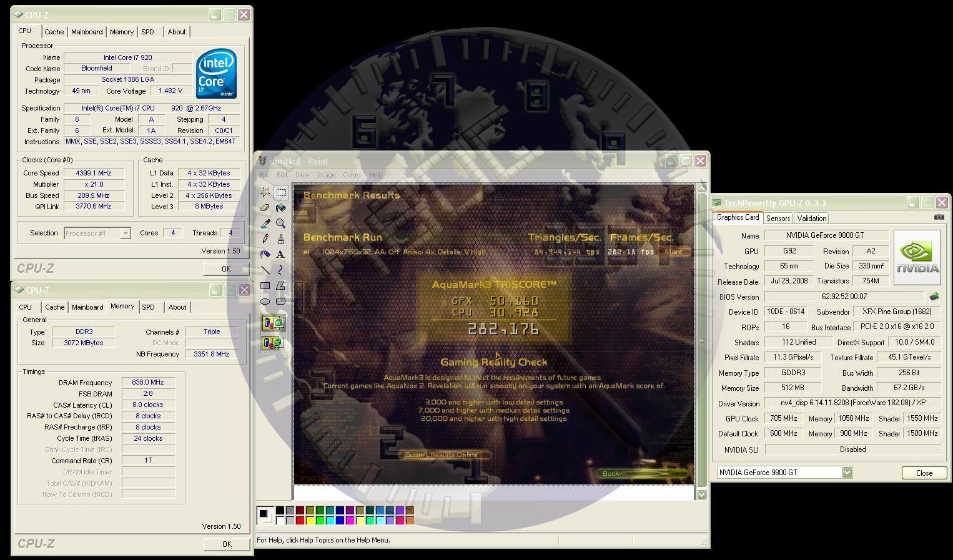This screenshot has width=953, height=560.
Task: Select the Rounded Rectangle tool
Action: click(x=281, y=302)
